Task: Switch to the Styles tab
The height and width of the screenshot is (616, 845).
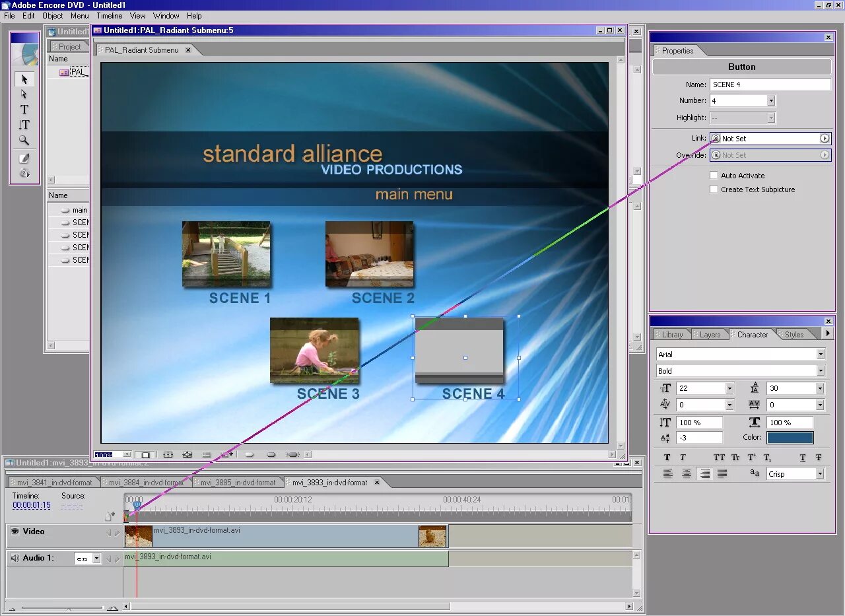Action: click(794, 335)
